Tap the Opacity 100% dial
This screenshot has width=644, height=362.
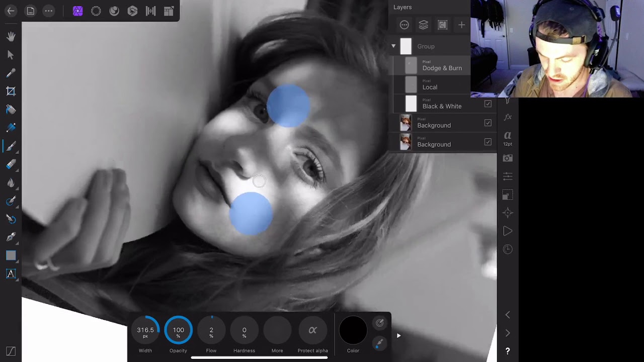(x=178, y=330)
